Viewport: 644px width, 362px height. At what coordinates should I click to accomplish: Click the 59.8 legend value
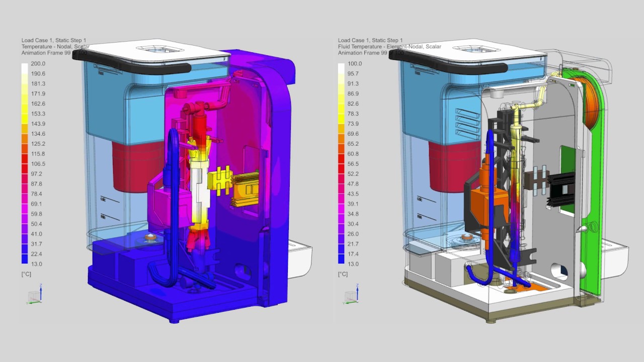click(37, 214)
